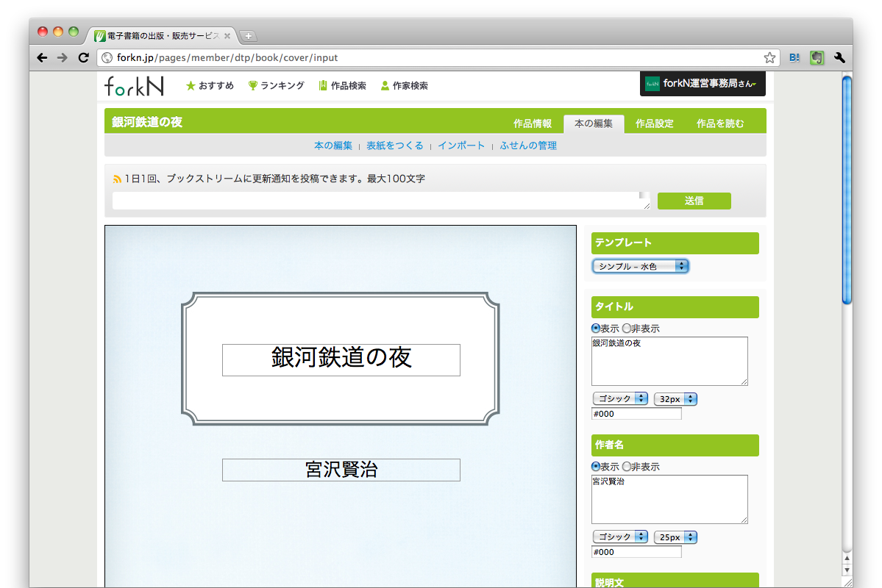The image size is (882, 588).
Task: Open the テンプレート dropdown シンプル - 水色
Action: coord(640,266)
